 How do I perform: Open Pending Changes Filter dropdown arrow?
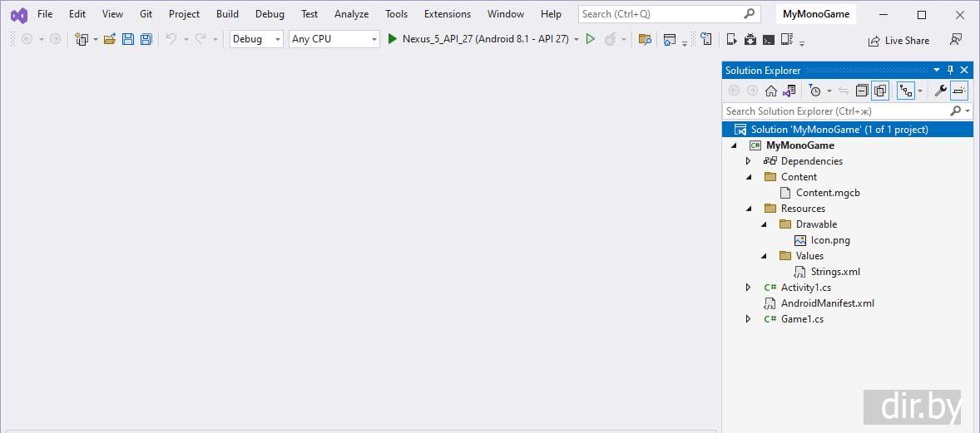coord(829,91)
